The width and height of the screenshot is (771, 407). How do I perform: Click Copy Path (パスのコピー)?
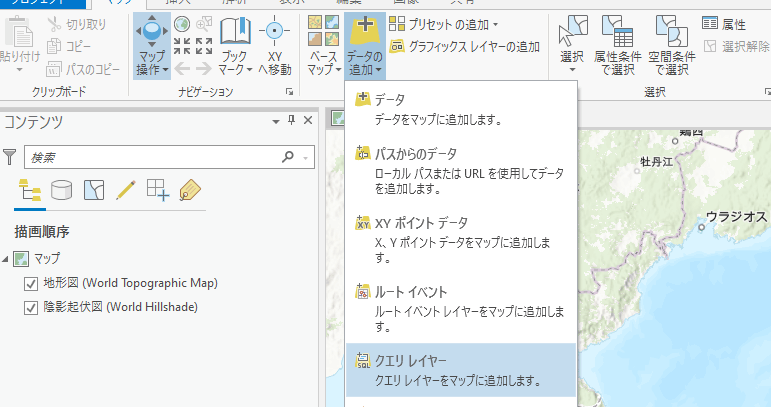[x=83, y=69]
